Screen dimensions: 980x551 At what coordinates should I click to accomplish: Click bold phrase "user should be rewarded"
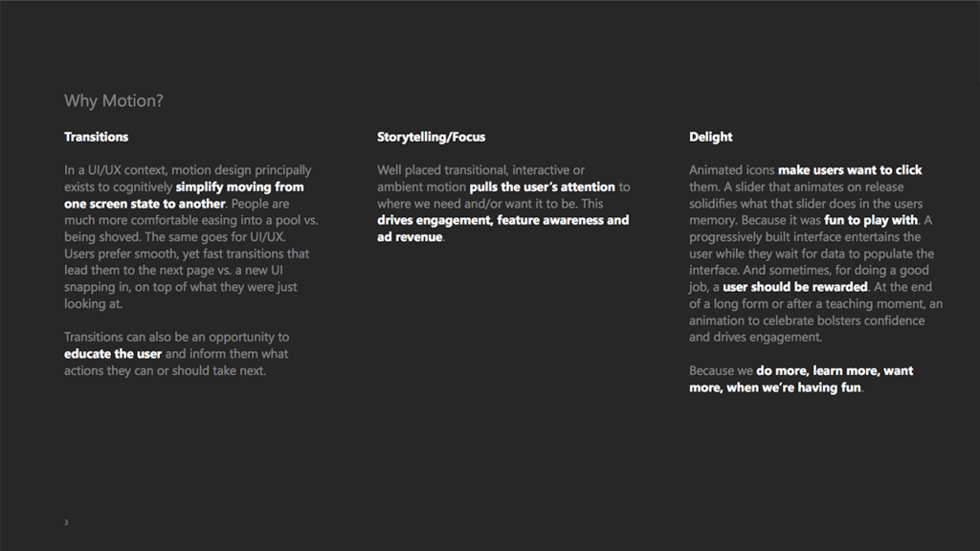click(x=794, y=287)
